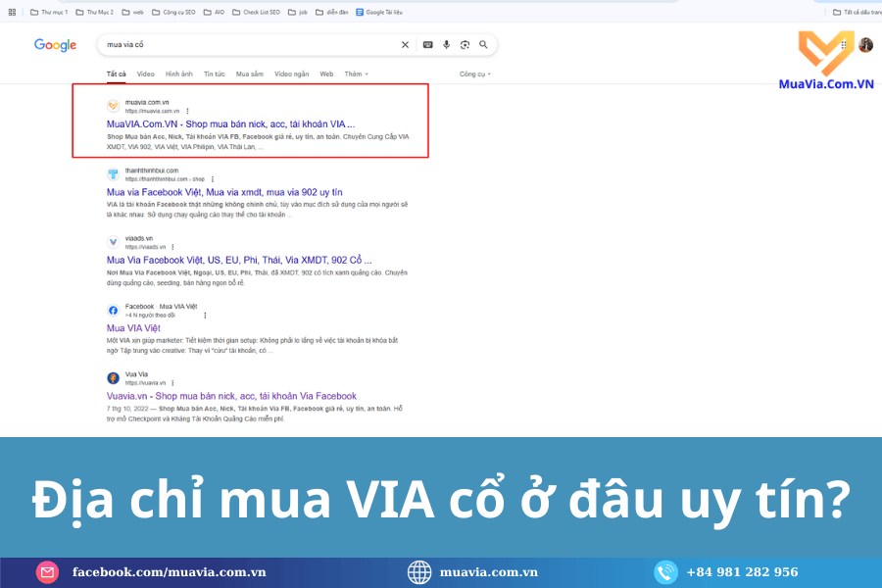Open 'Mua via Facebook Việt, Mua via xmdt' result
This screenshot has height=588, width=882.
[224, 192]
